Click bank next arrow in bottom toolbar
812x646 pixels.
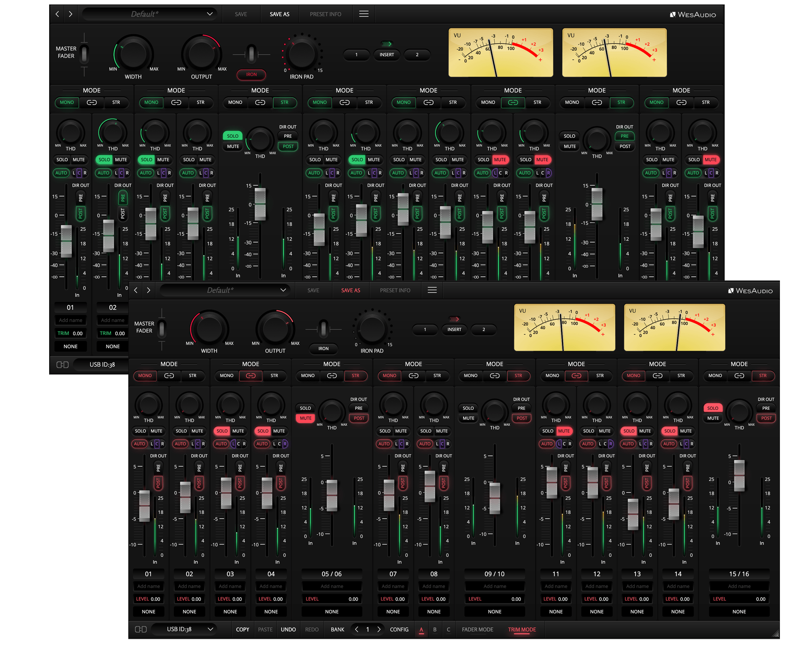(x=379, y=629)
